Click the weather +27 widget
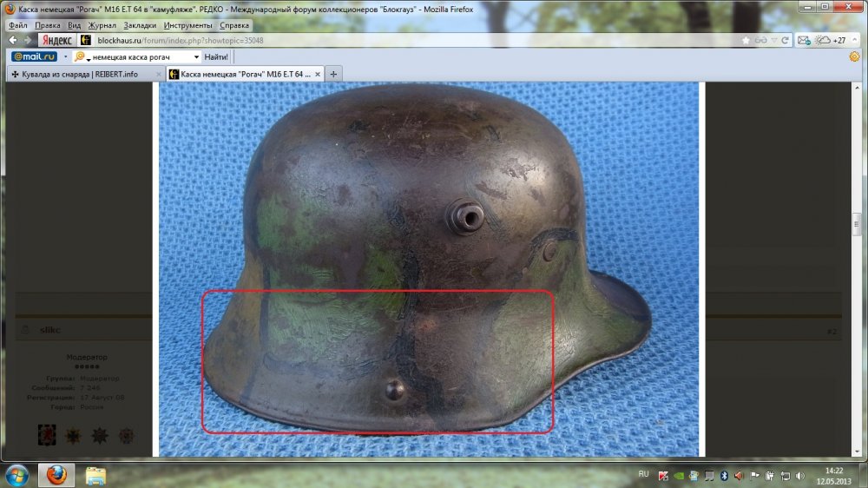This screenshot has height=488, width=868. click(832, 40)
